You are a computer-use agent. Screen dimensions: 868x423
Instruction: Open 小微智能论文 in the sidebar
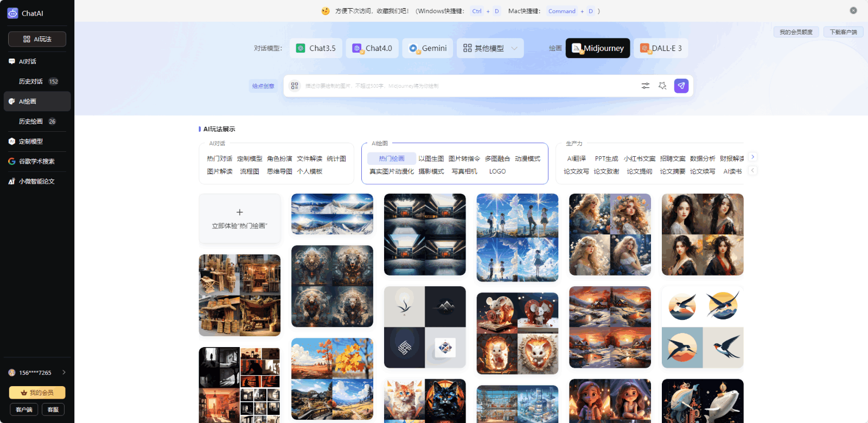point(36,182)
